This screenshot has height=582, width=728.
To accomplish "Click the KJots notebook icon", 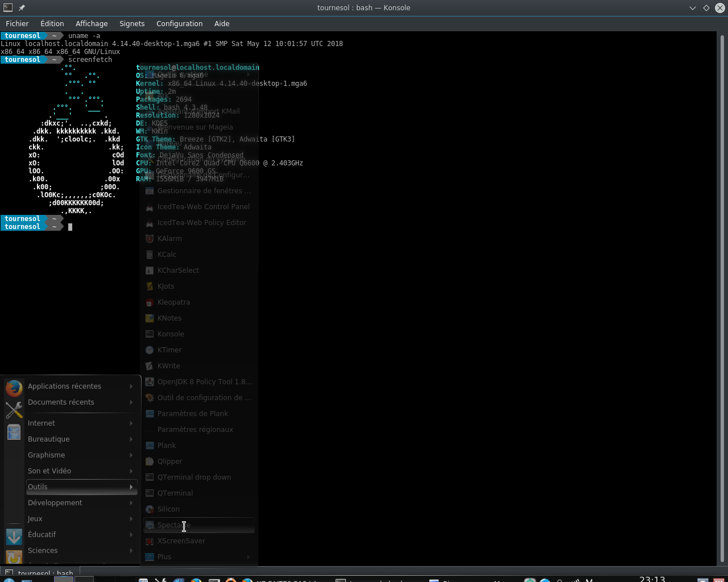I will point(150,286).
